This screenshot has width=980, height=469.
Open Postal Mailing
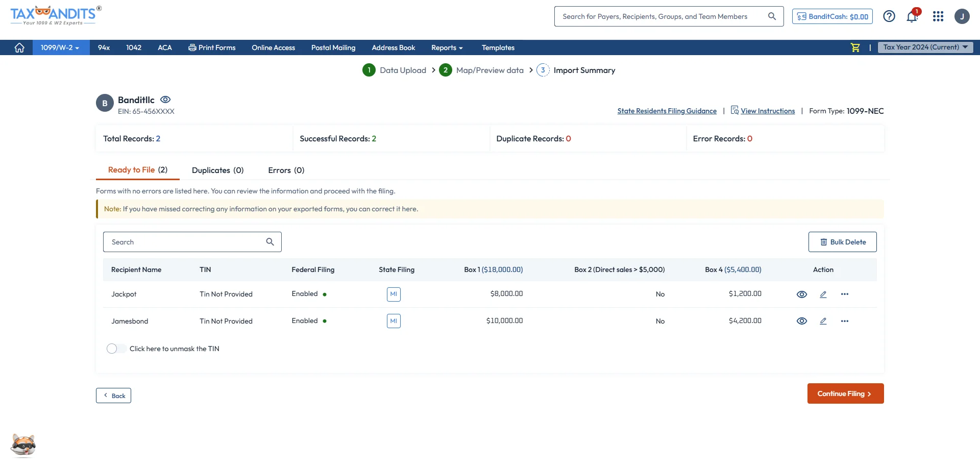pyautogui.click(x=333, y=47)
